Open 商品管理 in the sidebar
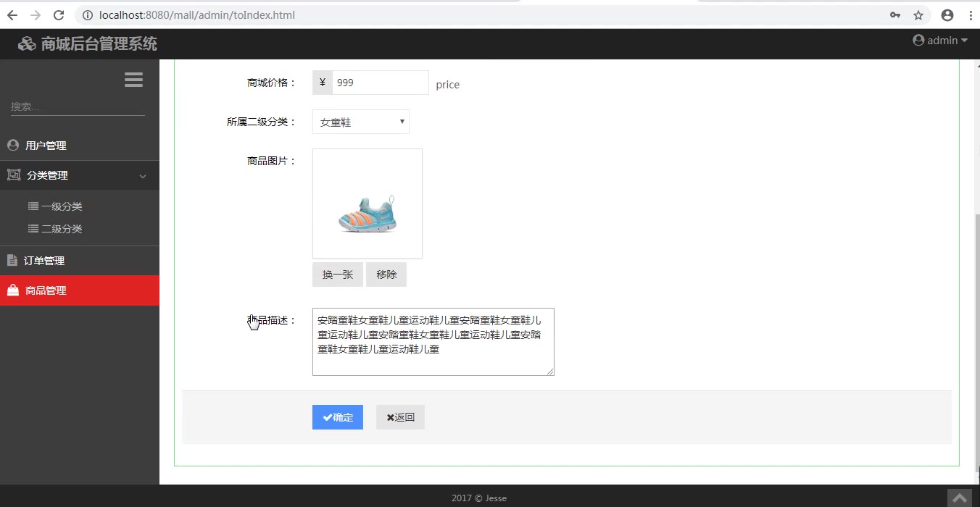 (x=80, y=290)
